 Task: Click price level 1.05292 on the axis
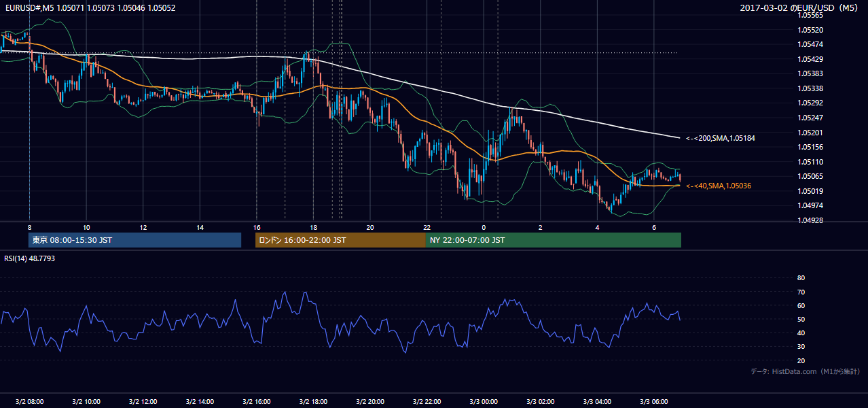[810, 103]
